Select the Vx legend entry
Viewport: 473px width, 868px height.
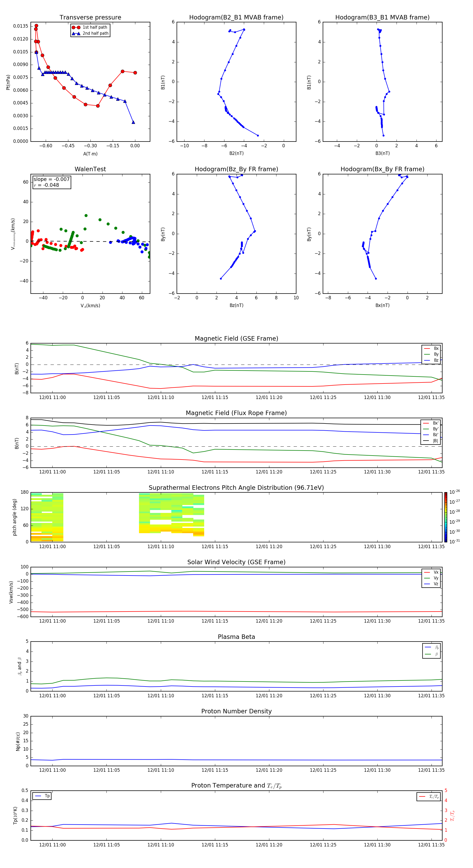(431, 572)
